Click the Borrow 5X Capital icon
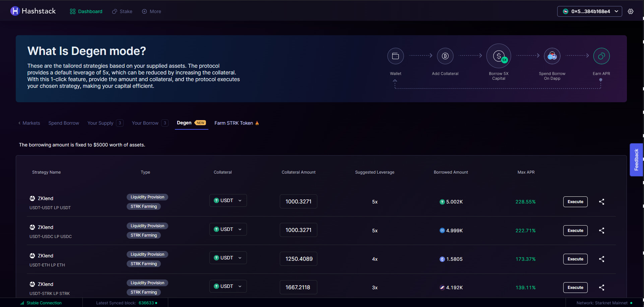The image size is (644, 307). (x=499, y=56)
